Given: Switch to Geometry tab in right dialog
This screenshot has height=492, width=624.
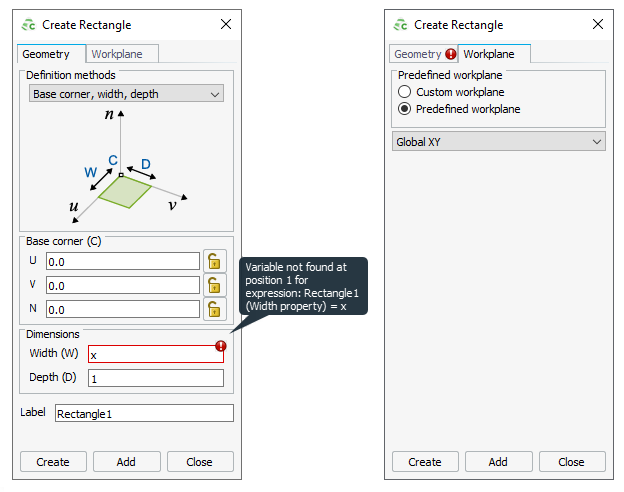Looking at the screenshot, I should point(417,55).
